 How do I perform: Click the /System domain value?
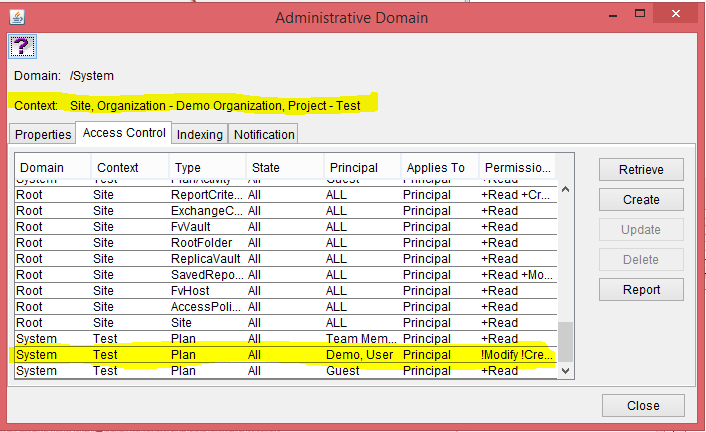91,76
